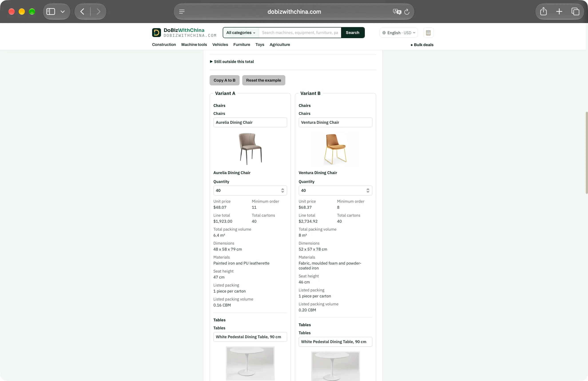Click the Variant B white pedestal table image

coord(335,366)
